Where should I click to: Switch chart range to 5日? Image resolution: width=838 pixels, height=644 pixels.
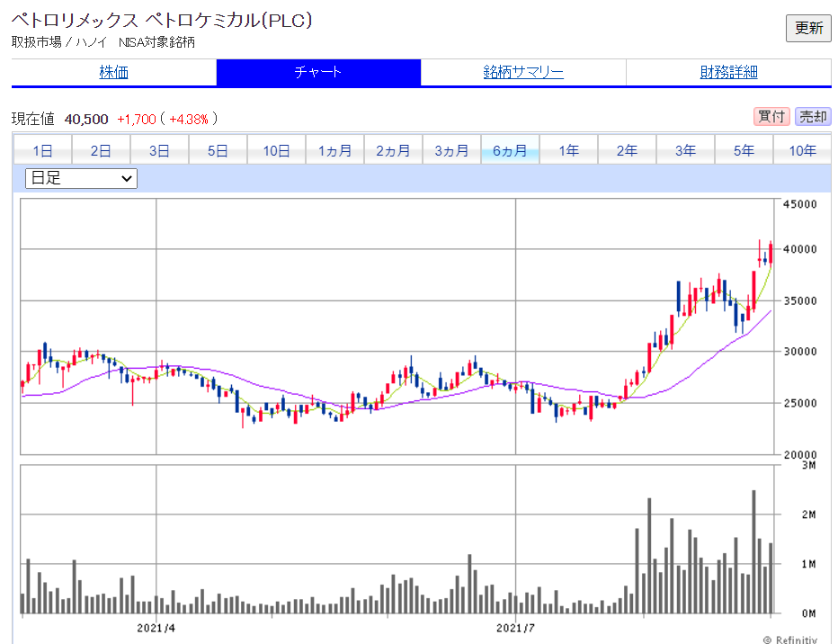tap(218, 150)
